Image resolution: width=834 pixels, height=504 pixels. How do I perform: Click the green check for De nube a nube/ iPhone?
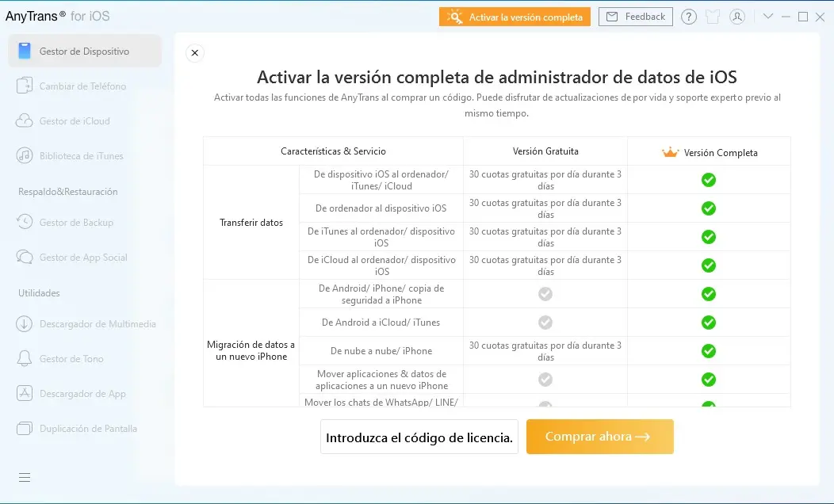pos(709,351)
